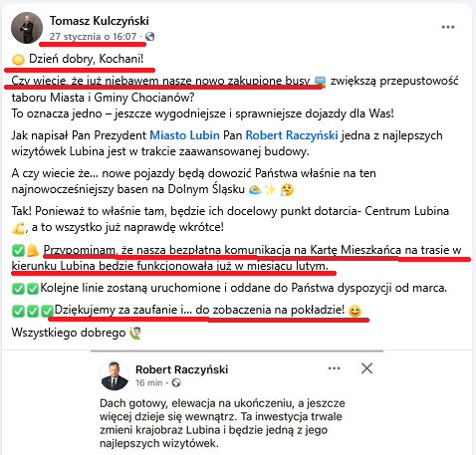The width and height of the screenshot is (476, 455).
Task: Click the flexed arm emoji
Action: (x=18, y=228)
